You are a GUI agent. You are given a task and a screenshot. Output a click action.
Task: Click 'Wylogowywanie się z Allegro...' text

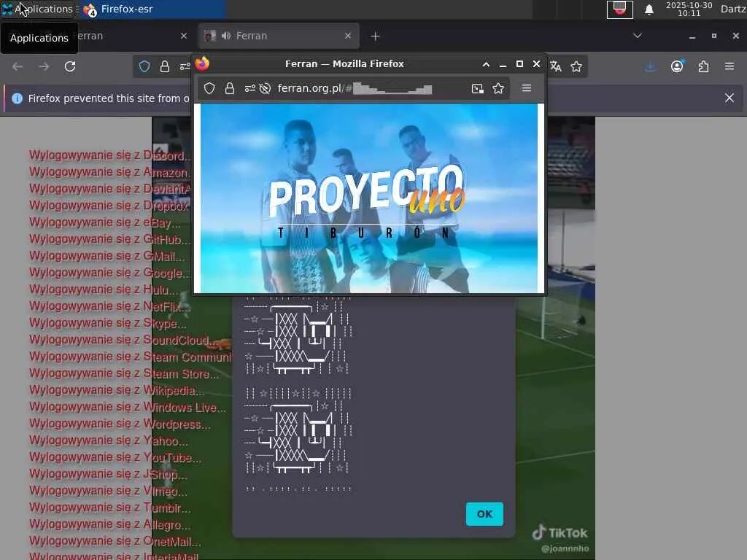[110, 525]
